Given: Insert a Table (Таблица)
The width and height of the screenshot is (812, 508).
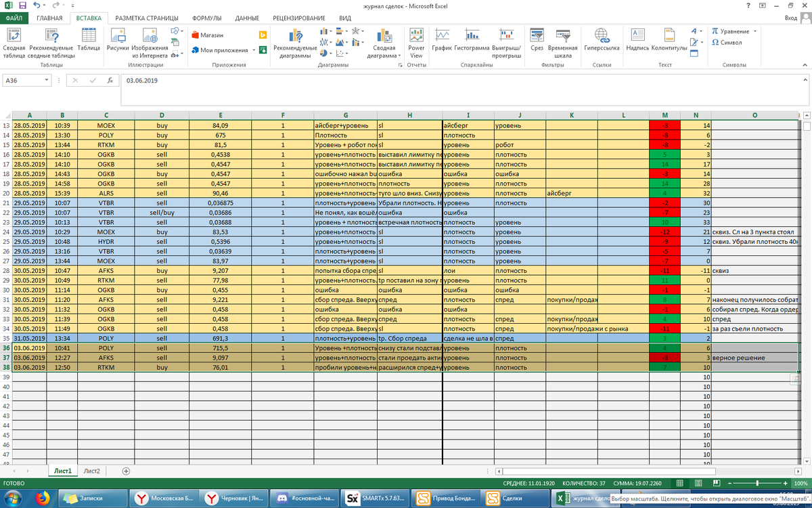Looking at the screenshot, I should (89, 39).
